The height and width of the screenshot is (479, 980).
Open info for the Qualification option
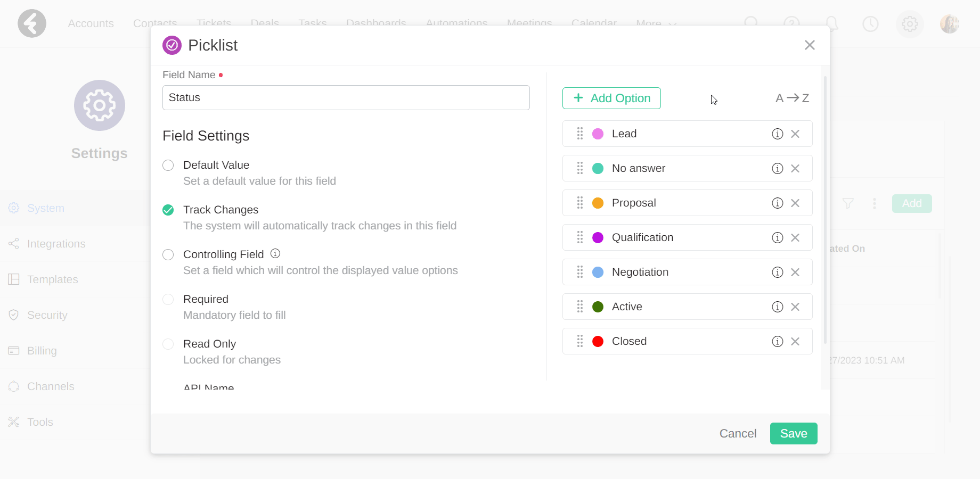(x=778, y=237)
